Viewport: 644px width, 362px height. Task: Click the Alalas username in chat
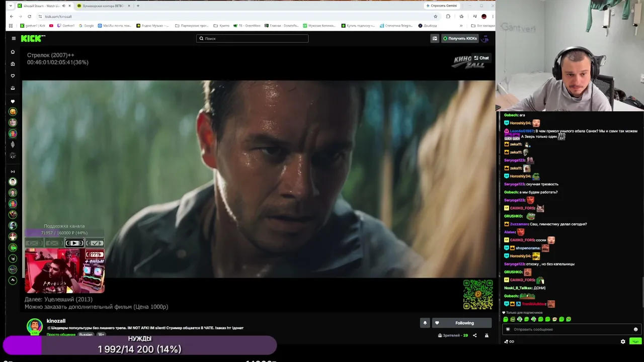[x=510, y=232]
